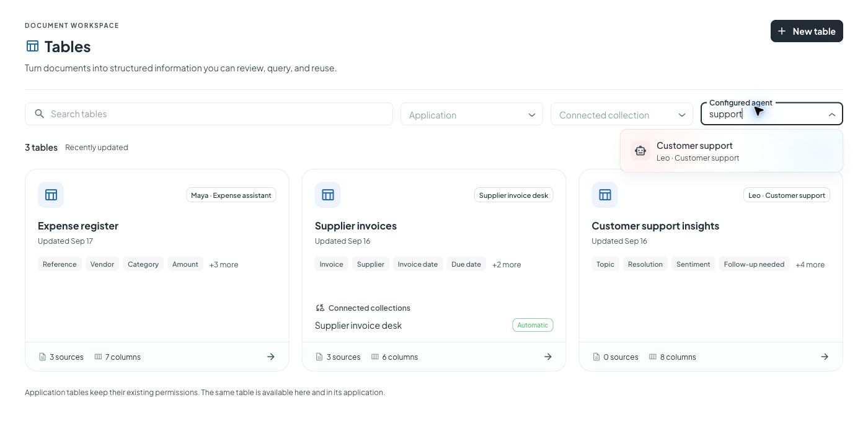
Task: Click the +3 more label
Action: point(224,264)
